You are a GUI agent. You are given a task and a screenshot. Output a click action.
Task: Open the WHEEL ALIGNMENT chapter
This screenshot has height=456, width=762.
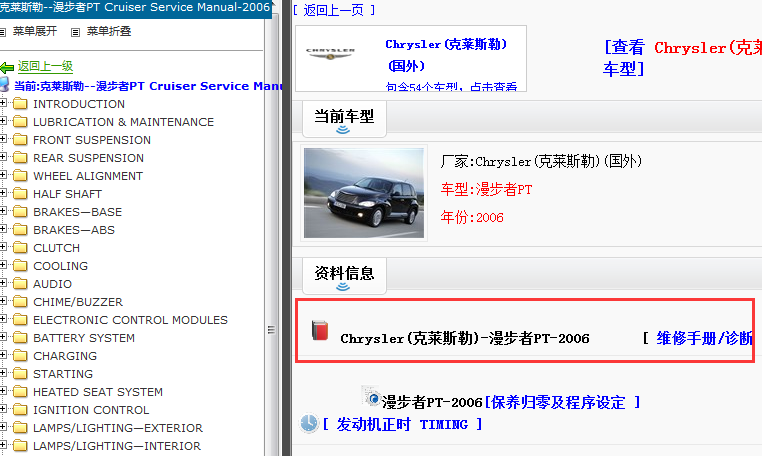[x=88, y=176]
